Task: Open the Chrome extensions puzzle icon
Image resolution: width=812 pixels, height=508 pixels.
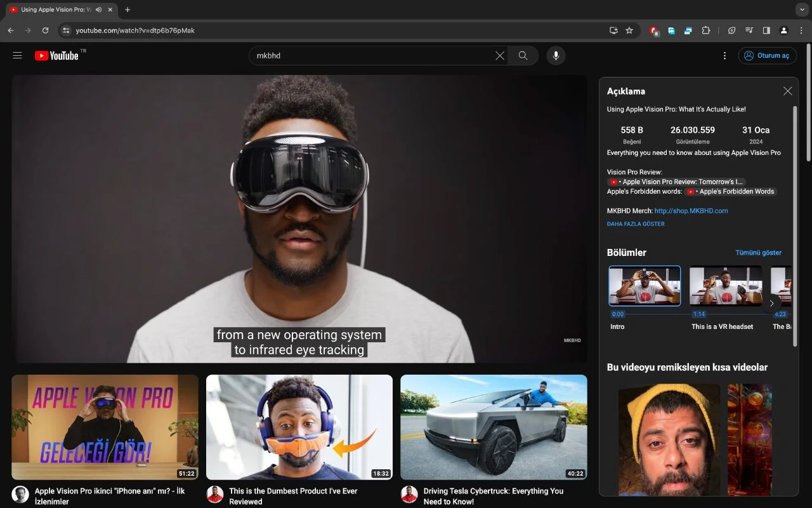Action: pyautogui.click(x=705, y=30)
